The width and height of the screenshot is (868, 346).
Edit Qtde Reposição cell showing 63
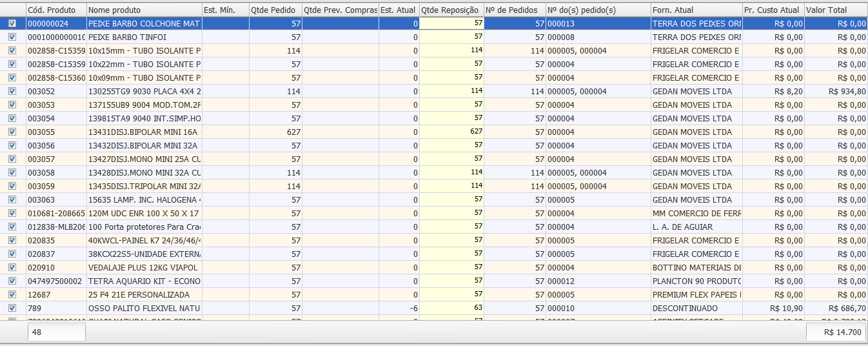point(451,308)
